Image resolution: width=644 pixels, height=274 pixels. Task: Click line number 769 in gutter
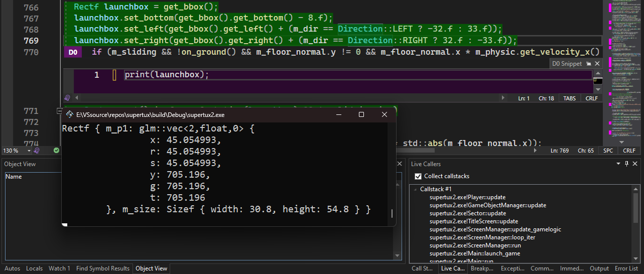(x=31, y=41)
